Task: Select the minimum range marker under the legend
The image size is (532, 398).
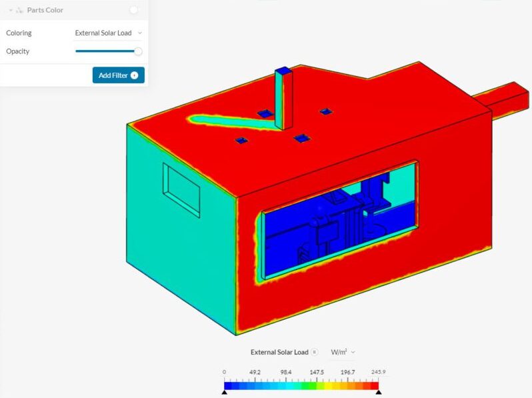Action: (x=224, y=393)
